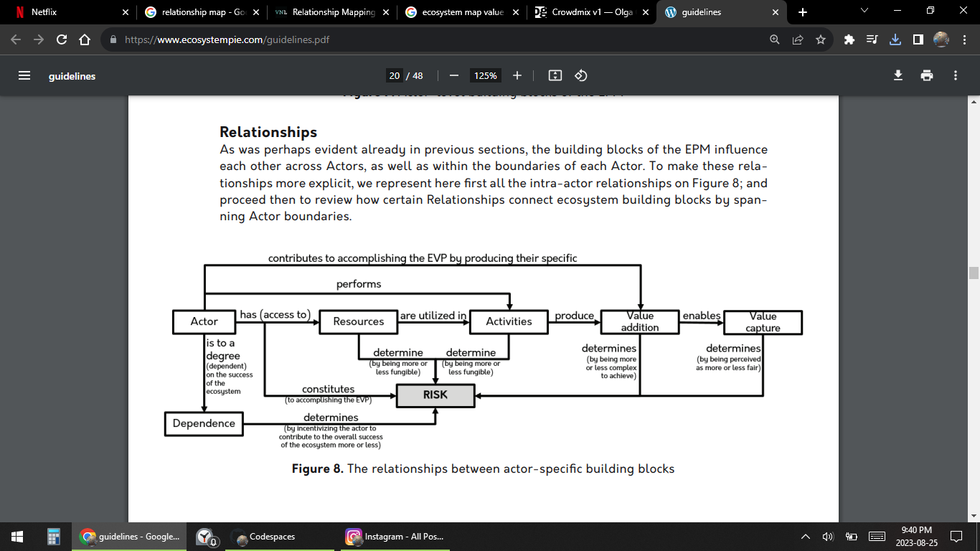
Task: Open the taskbar clock and calendar
Action: [x=916, y=536]
